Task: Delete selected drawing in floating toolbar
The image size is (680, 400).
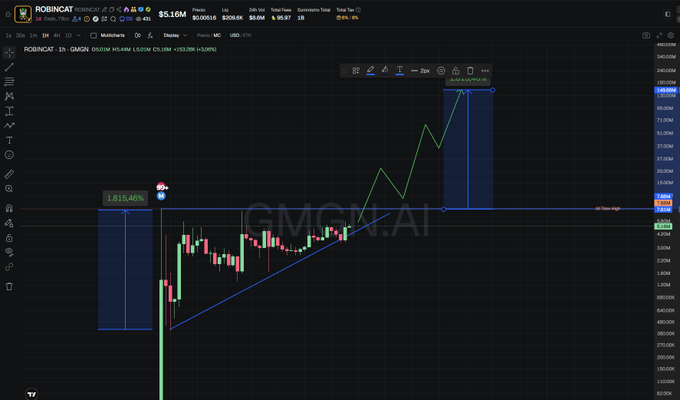Action: click(470, 71)
